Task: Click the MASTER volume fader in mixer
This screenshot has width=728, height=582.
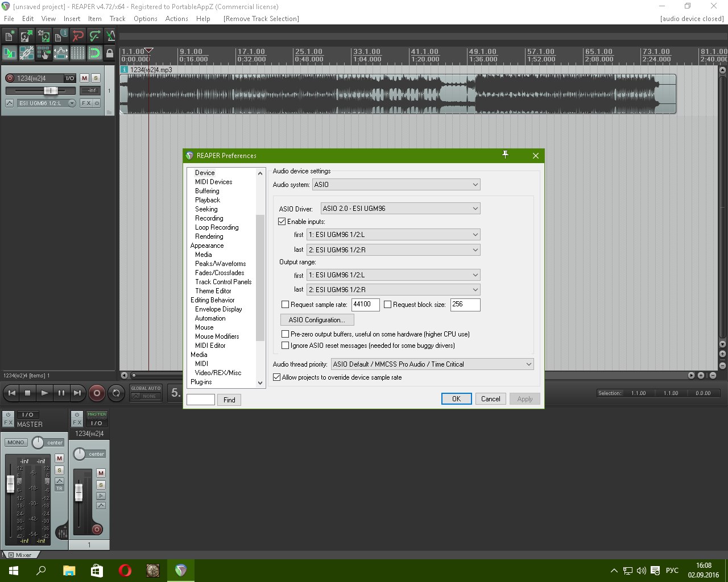Action: pos(10,484)
